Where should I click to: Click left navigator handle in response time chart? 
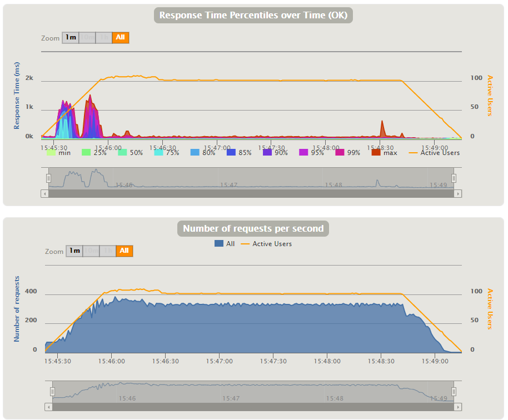[x=48, y=178]
